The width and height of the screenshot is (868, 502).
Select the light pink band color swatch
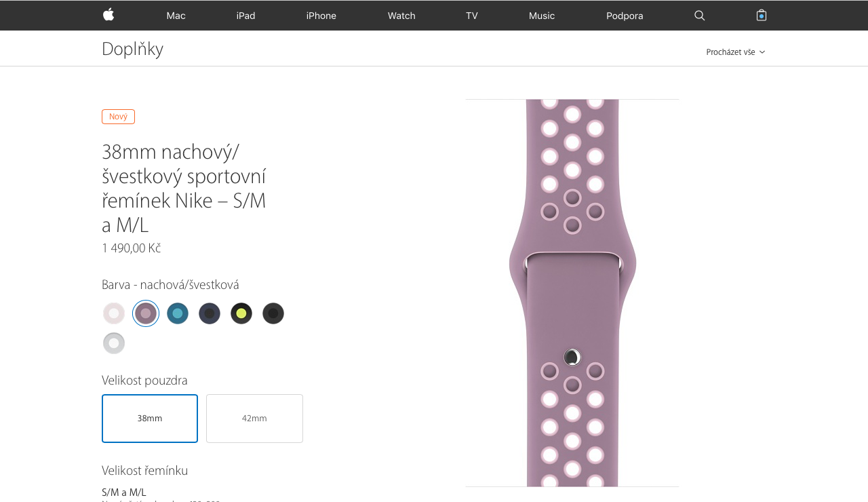coord(114,313)
